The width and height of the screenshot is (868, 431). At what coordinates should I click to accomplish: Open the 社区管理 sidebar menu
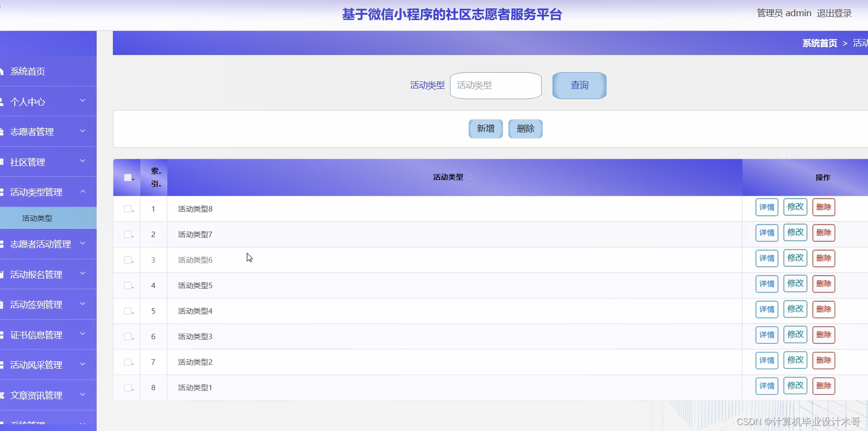point(48,162)
